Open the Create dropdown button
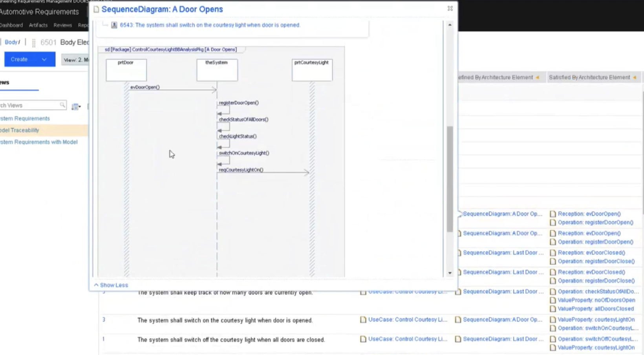The width and height of the screenshot is (644, 355). pos(30,59)
